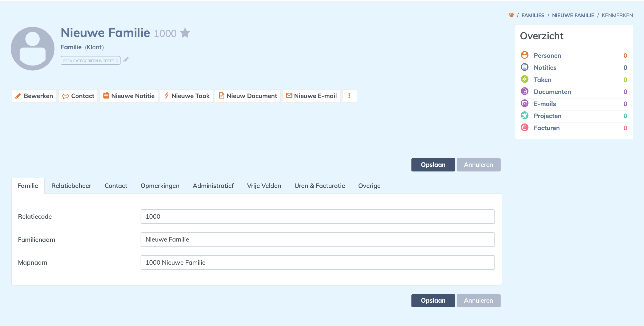
Task: Focus the Familienaam input field
Action: tap(317, 239)
